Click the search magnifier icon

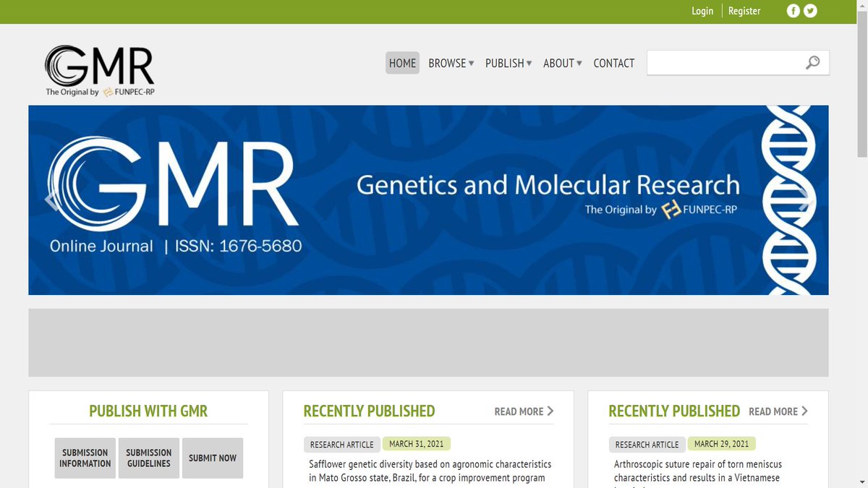[813, 63]
